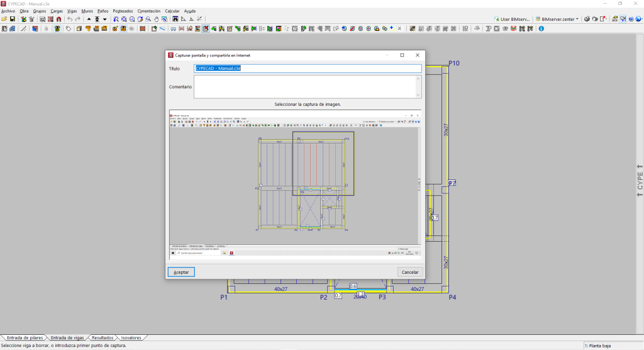Click the undo arrow icon
The height and width of the screenshot is (350, 644).
[x=69, y=20]
